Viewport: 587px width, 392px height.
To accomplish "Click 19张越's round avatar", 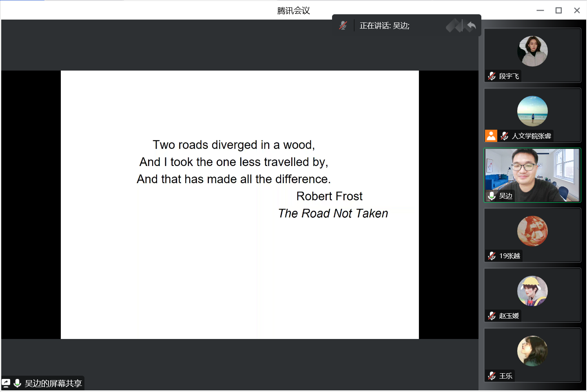I will click(x=532, y=231).
